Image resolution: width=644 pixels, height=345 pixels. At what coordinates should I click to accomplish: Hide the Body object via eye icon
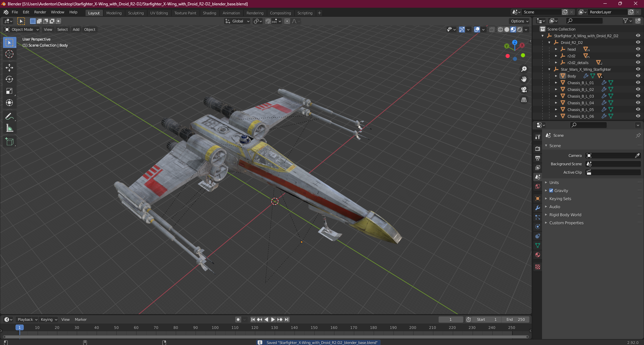638,76
